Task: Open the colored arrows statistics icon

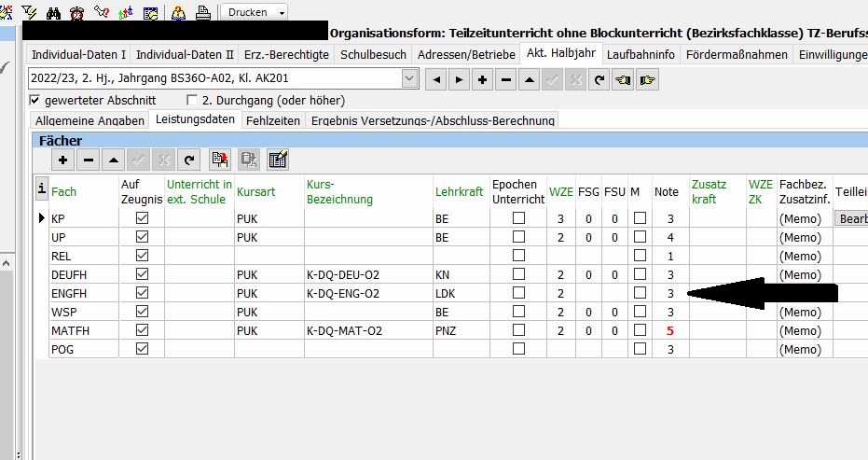Action: click(x=126, y=12)
